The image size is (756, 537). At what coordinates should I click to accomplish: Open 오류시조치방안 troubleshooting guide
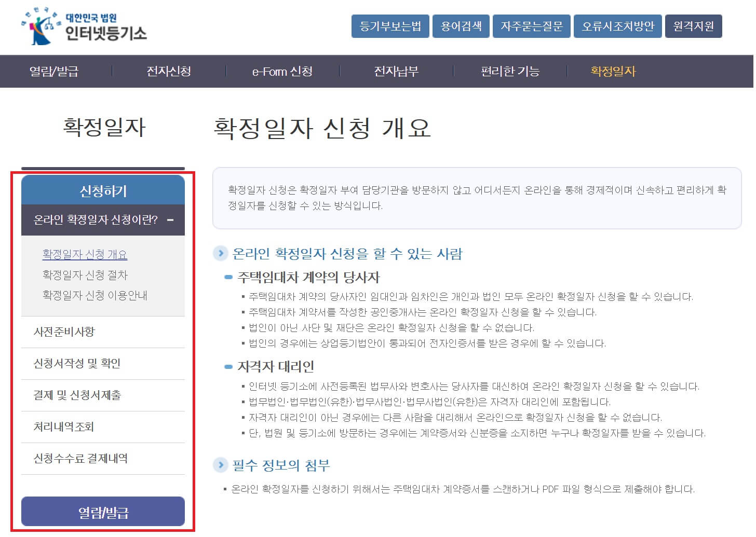(x=617, y=26)
